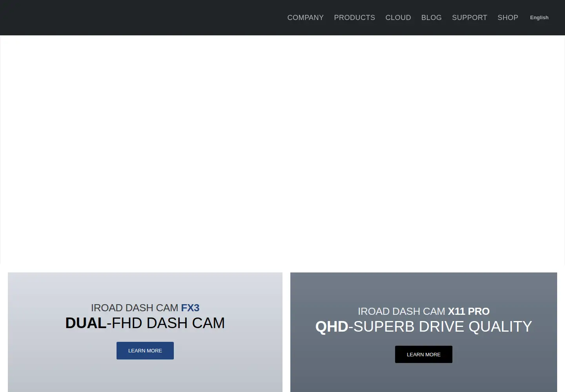The image size is (565, 392).
Task: Click LEARN MORE for X11 PRO
Action: pyautogui.click(x=424, y=354)
